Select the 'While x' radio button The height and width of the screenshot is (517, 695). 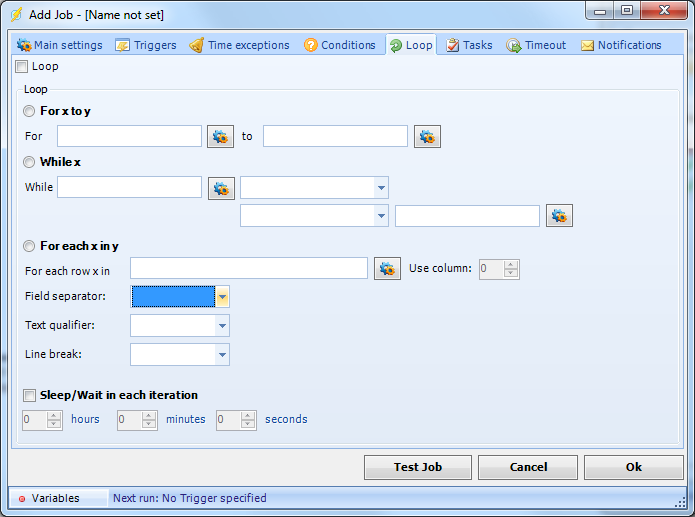[x=30, y=161]
